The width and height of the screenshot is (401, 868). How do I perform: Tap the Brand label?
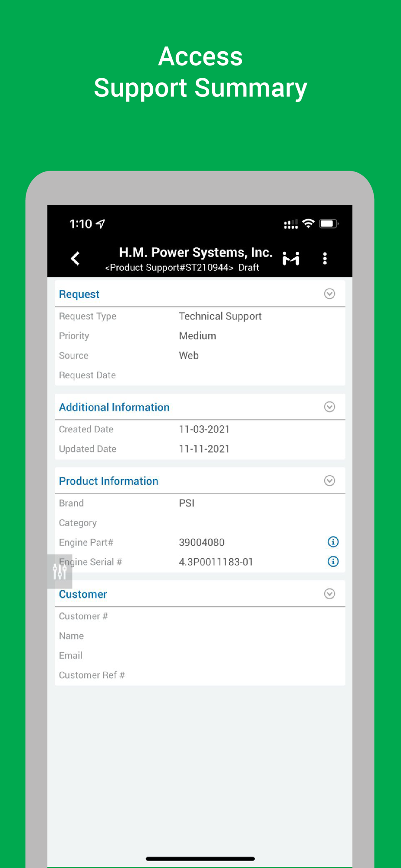(x=71, y=503)
